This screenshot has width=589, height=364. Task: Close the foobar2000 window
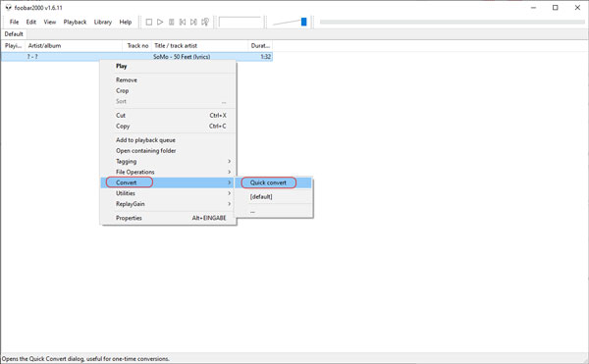pyautogui.click(x=577, y=8)
